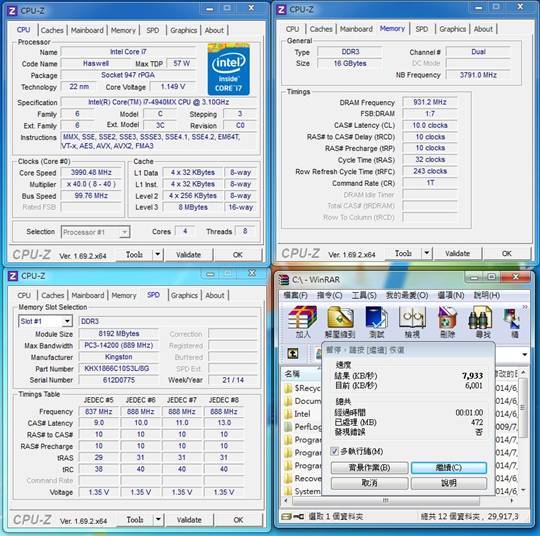Switch to Caches tab in CPU window
Viewport: 540px width, 536px height.
point(52,30)
